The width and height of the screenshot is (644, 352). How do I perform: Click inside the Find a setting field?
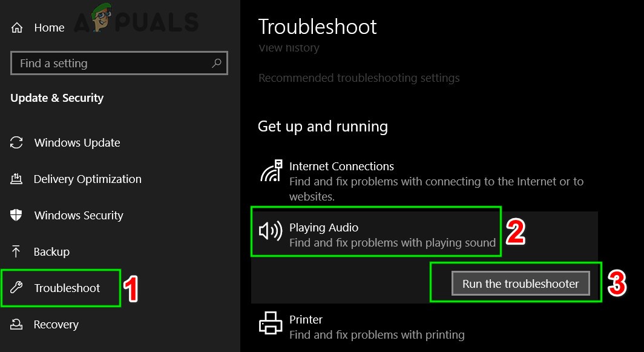[109, 63]
